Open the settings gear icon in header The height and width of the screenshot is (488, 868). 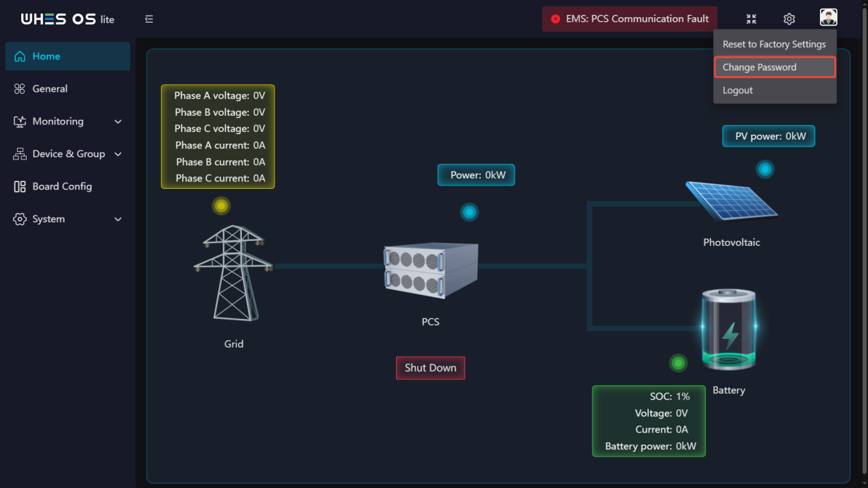pos(789,19)
